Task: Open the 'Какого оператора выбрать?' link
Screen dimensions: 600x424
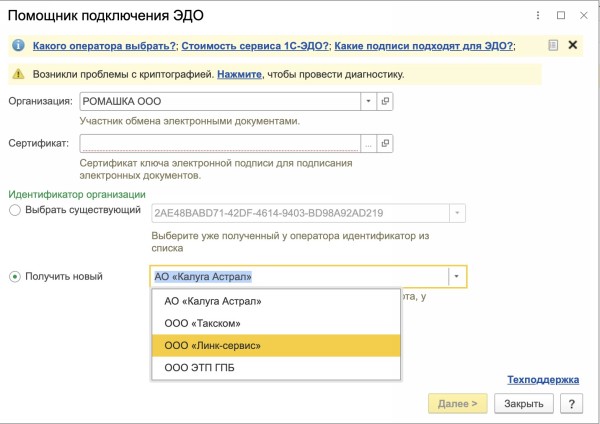Action: click(105, 45)
